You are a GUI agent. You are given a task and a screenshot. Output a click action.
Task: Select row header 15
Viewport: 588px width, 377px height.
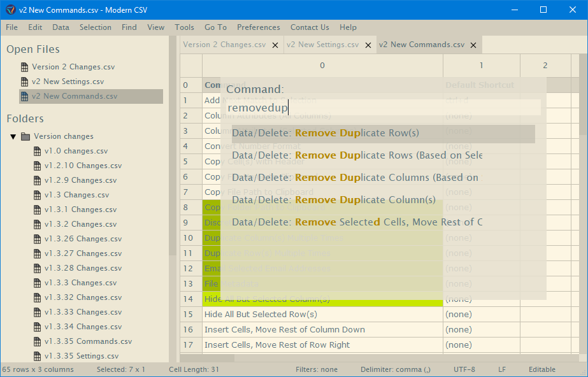coord(191,315)
